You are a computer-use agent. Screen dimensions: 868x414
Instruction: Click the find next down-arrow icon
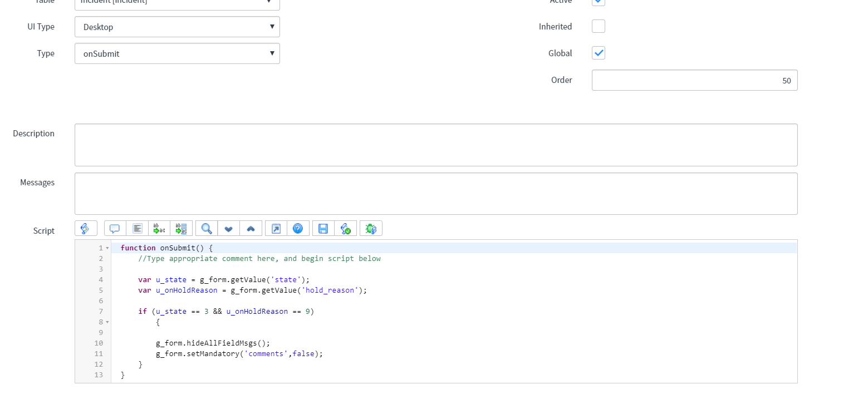coord(228,228)
